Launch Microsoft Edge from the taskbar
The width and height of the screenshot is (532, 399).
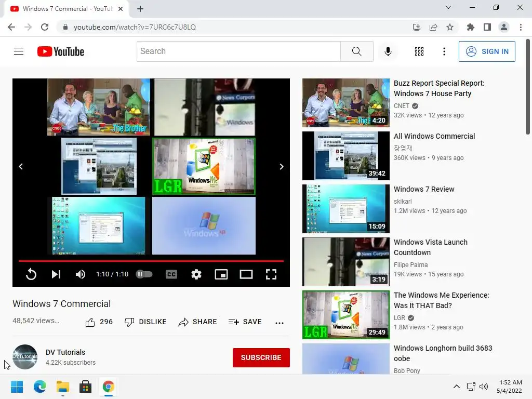point(39,387)
